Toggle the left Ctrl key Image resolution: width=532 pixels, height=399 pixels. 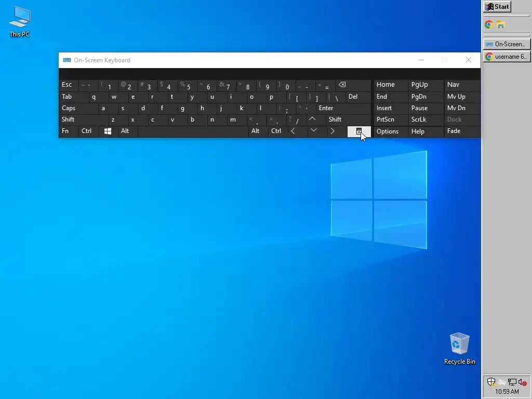tap(88, 131)
